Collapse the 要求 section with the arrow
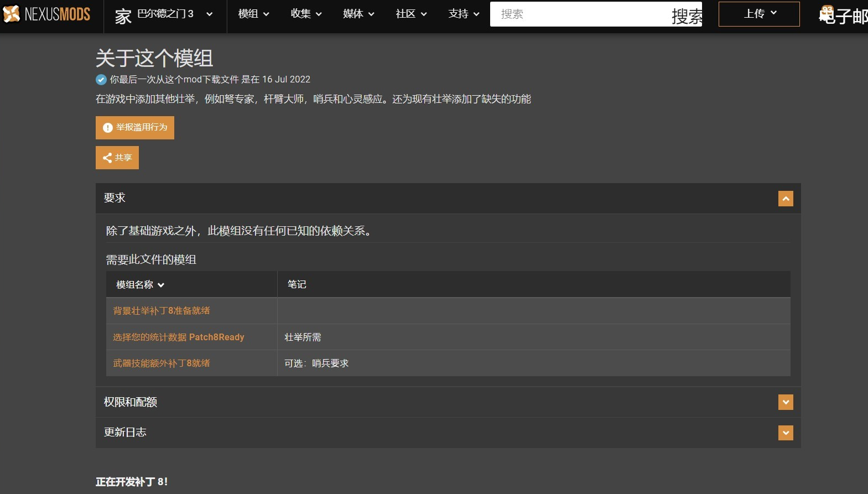 point(786,199)
